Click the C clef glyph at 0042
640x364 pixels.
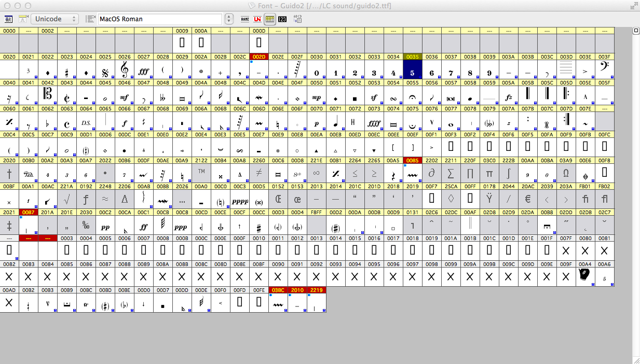click(x=48, y=95)
